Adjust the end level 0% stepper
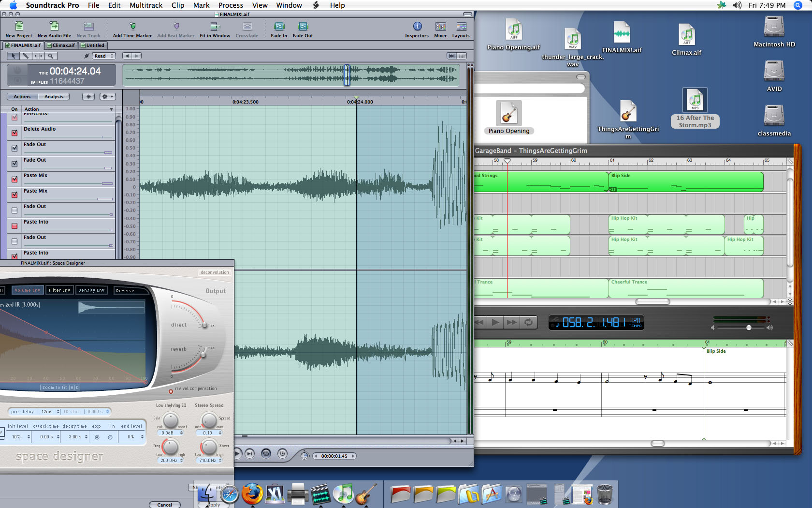The width and height of the screenshot is (812, 508). [142, 437]
